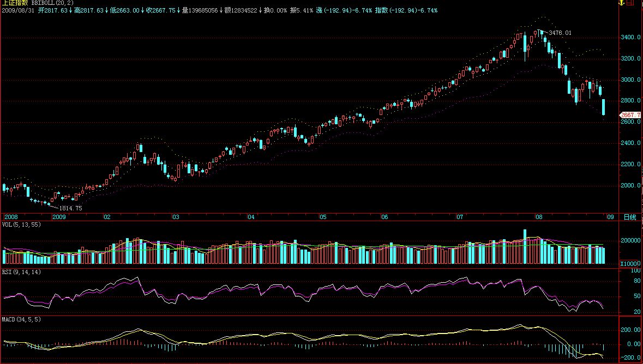Open the RSI(9,14,14) indicator label
Image resolution: width=643 pixels, height=364 pixels.
pos(21,272)
